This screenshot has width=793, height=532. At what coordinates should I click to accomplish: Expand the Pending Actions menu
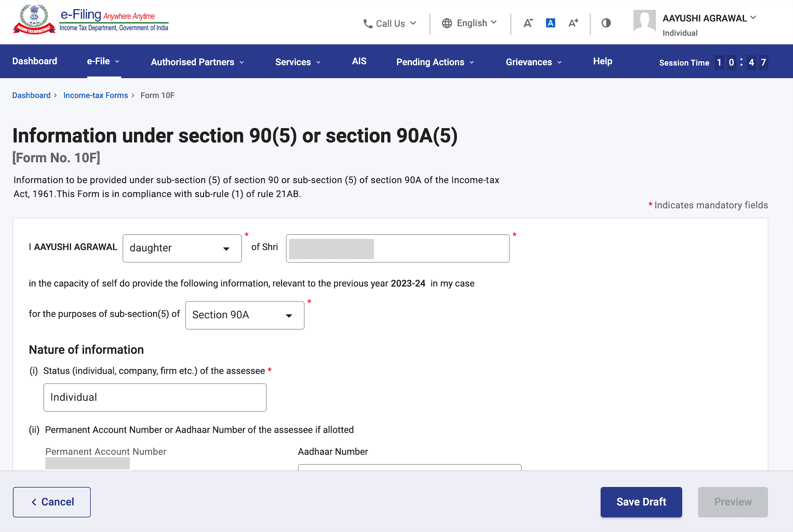click(x=435, y=62)
